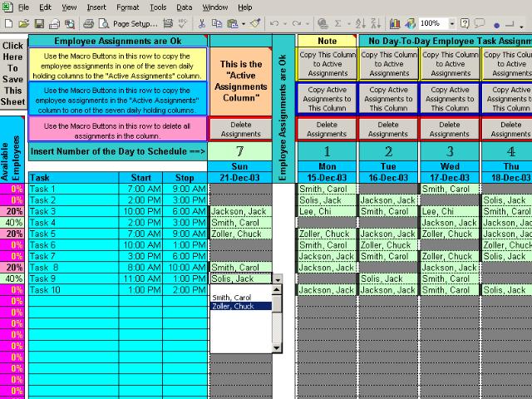Click the New workbook icon
The image size is (532, 399).
9,23
